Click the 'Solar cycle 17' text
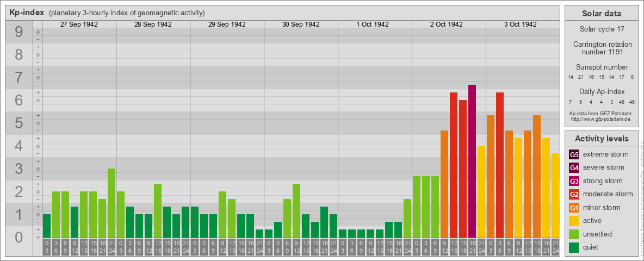 pyautogui.click(x=601, y=29)
